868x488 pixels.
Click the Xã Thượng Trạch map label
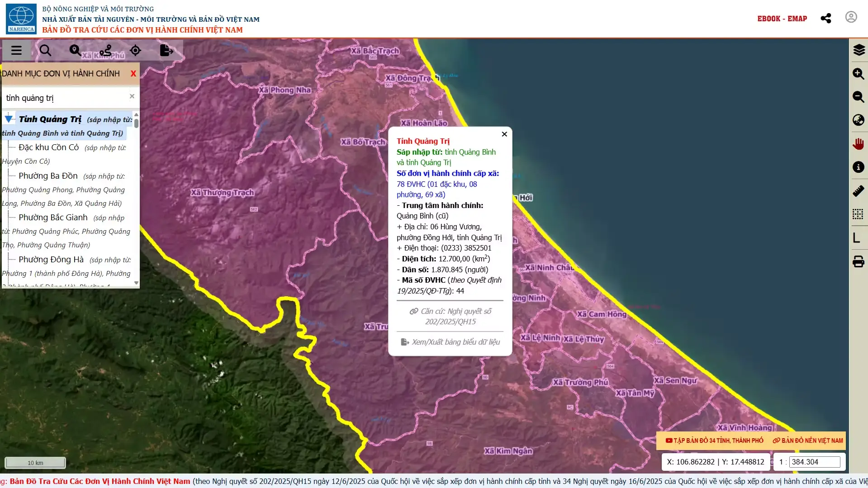click(x=222, y=193)
